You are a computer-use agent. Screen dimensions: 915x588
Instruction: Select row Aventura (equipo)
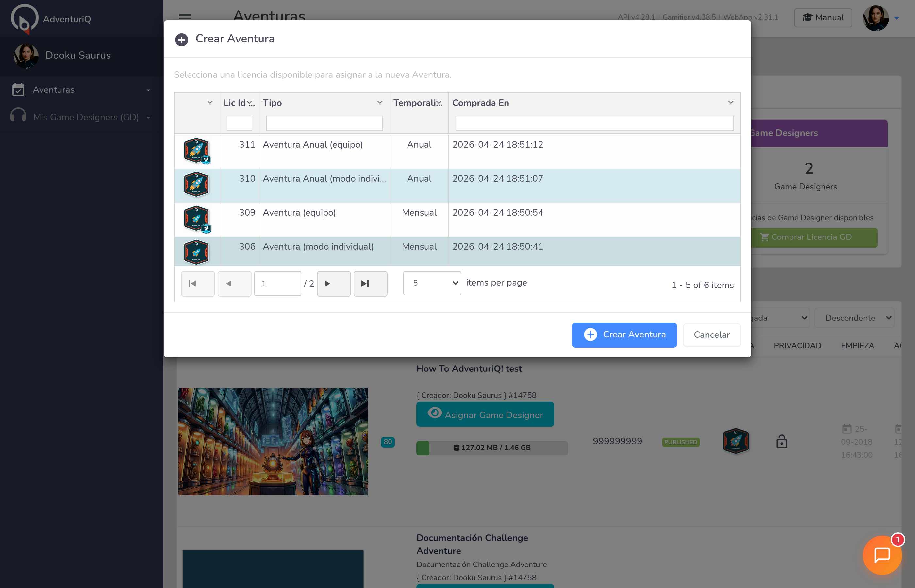click(457, 219)
